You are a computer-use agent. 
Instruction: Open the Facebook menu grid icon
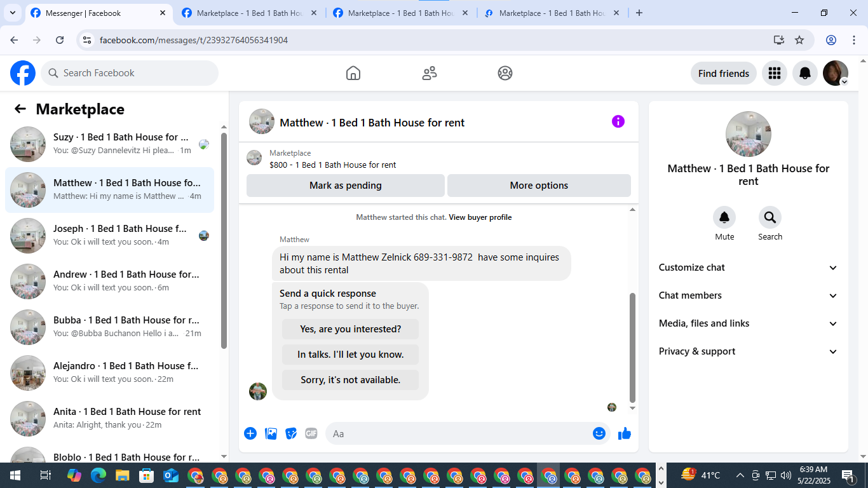pyautogui.click(x=774, y=73)
